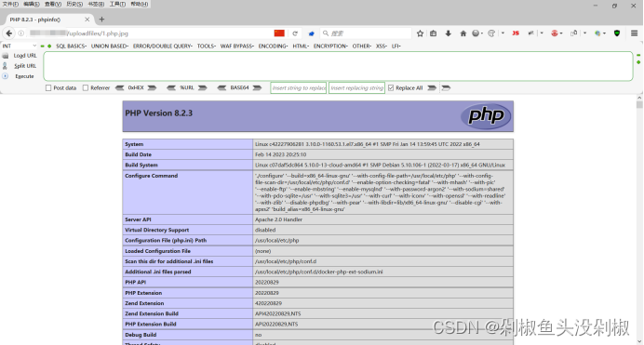Click in the HackBar URL text area
The image size is (644, 345).
pyautogui.click(x=338, y=66)
